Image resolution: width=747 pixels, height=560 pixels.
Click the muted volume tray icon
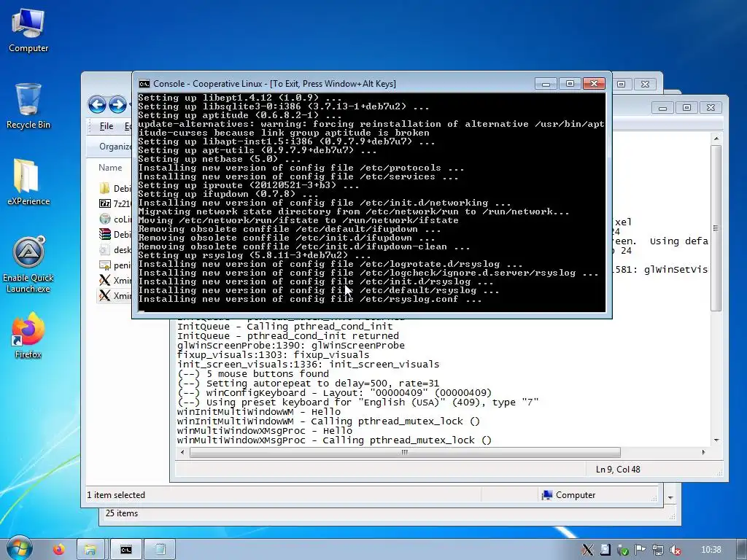point(676,550)
